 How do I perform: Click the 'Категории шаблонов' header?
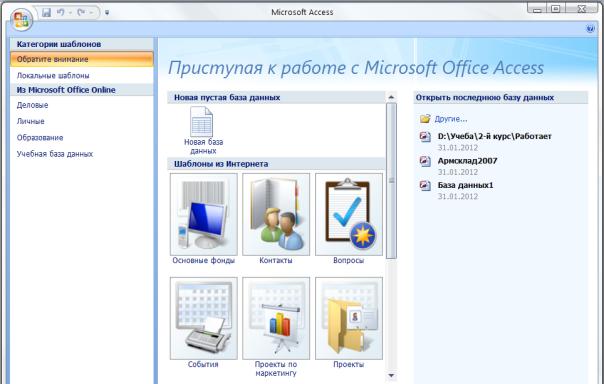pos(82,44)
